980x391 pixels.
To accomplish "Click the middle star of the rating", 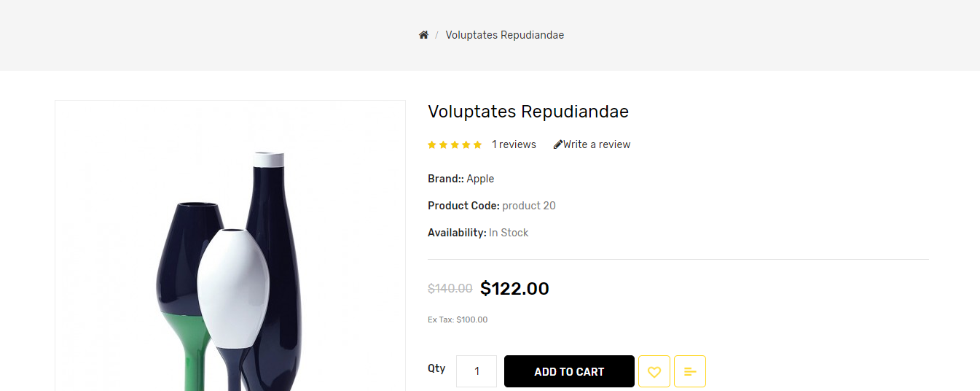I will coord(455,145).
